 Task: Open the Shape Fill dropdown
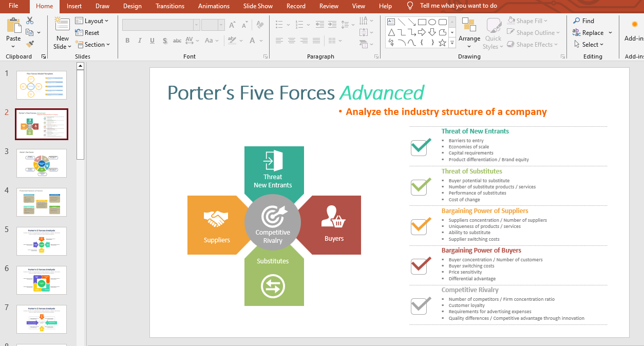click(527, 21)
